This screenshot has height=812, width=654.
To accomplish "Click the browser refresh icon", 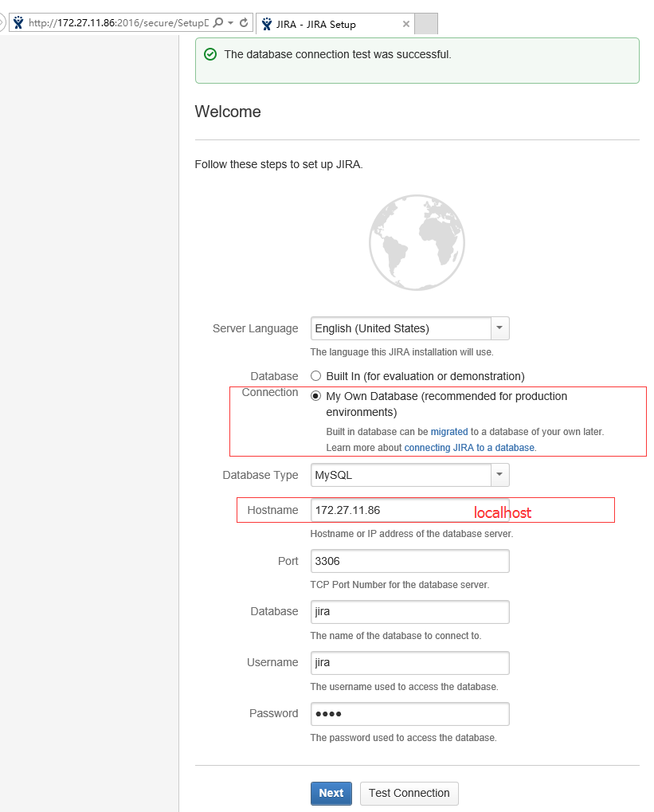I will (x=244, y=23).
